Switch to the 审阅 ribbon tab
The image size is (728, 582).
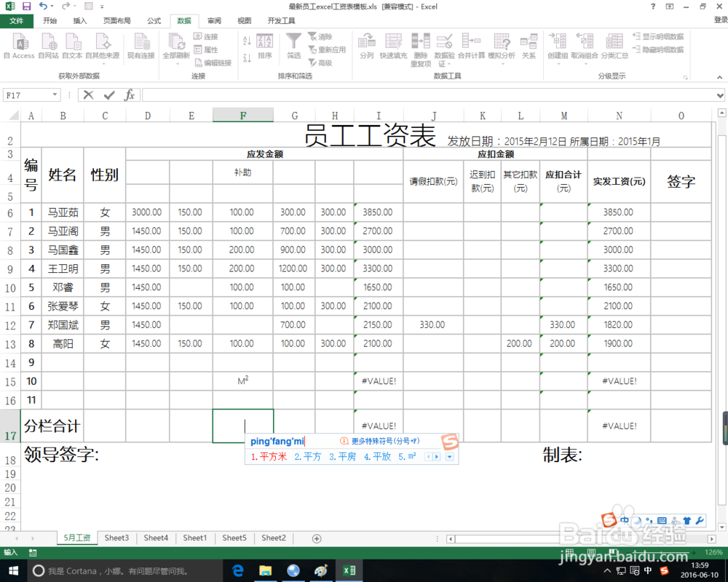[213, 21]
